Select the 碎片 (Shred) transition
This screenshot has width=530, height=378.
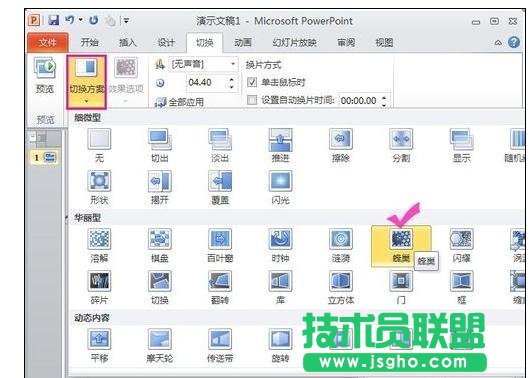point(99,288)
